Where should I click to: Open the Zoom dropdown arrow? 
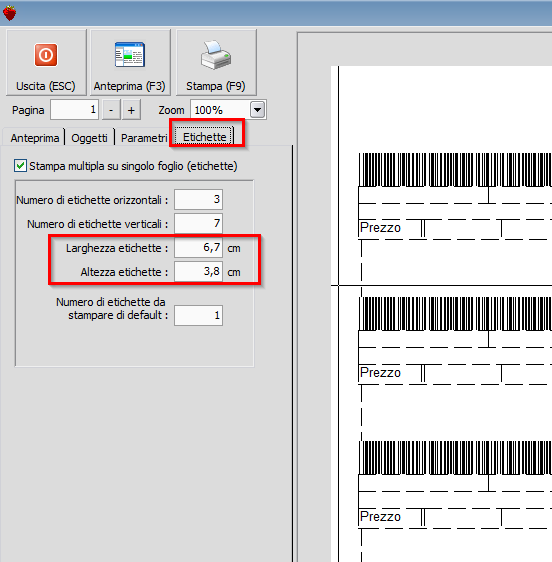pos(258,110)
